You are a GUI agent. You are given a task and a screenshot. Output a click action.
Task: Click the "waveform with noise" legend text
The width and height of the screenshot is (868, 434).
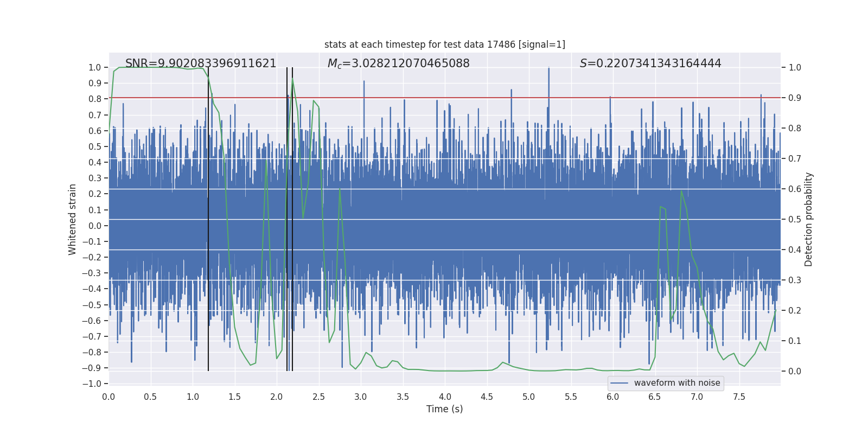click(677, 383)
